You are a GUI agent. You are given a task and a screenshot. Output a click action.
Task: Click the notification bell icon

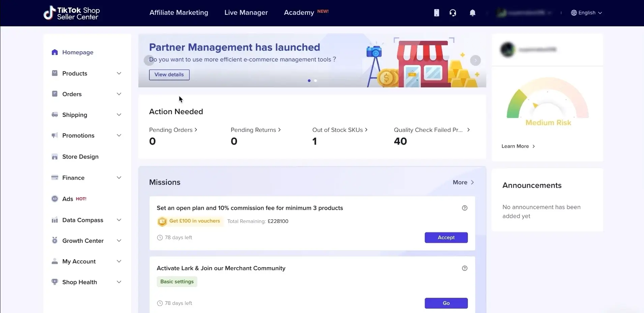coord(472,13)
